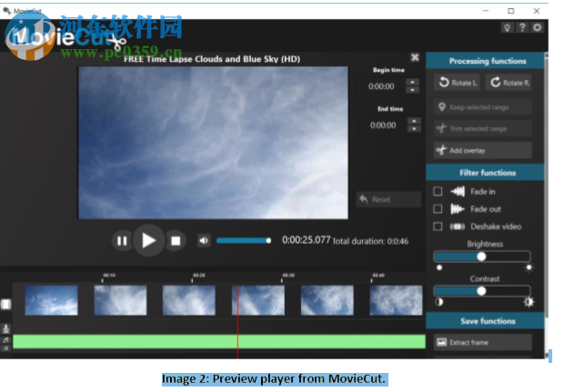Click the video preview image
Screen dimensions: 564x392
pyautogui.click(x=213, y=143)
